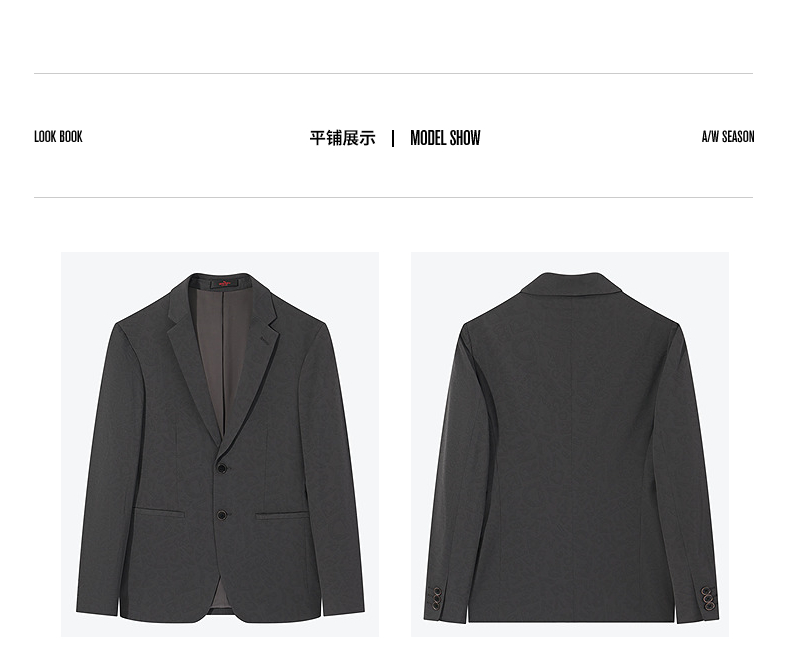The height and width of the screenshot is (646, 790).
Task: Open the back-view blazer photo
Action: click(x=570, y=444)
